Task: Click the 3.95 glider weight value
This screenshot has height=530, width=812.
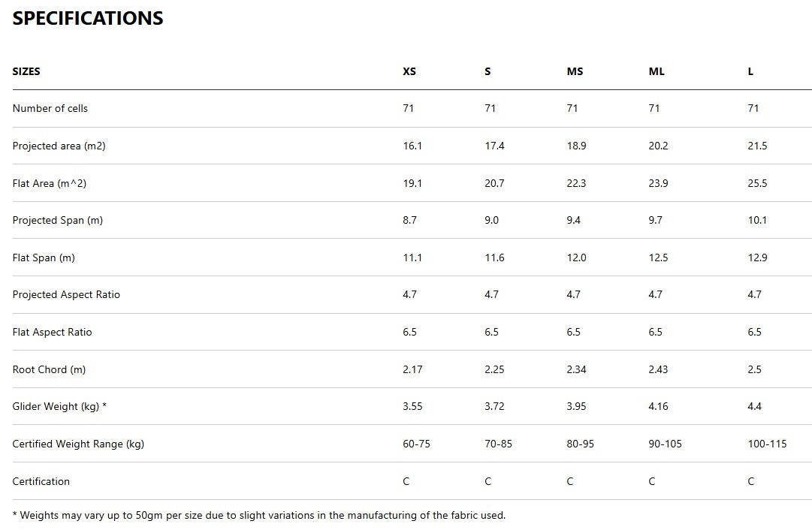Action: pos(577,406)
